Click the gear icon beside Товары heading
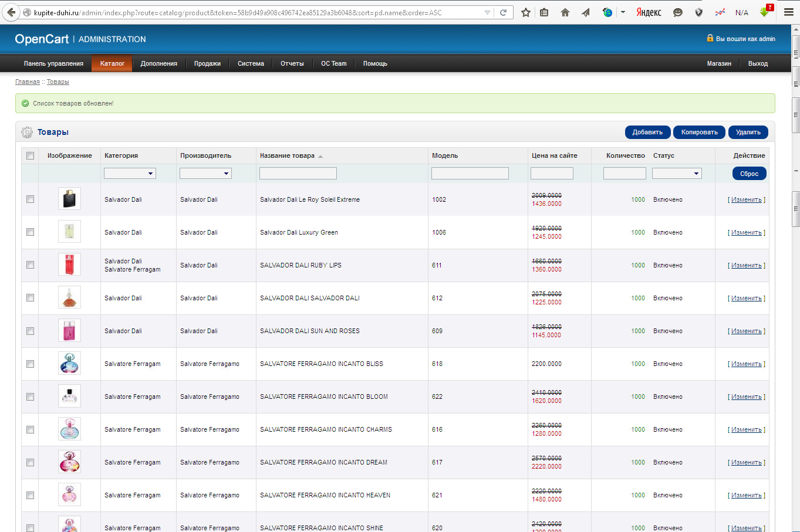Screen dimensions: 800x532 click(27, 133)
